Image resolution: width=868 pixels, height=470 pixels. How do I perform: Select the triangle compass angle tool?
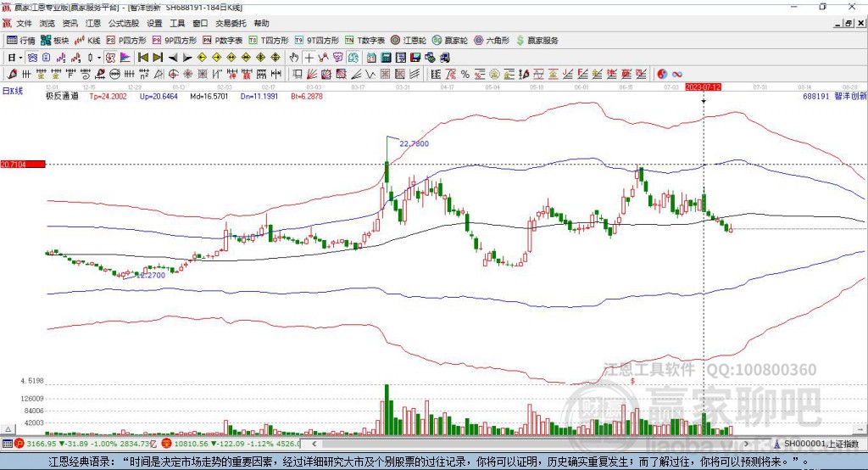(x=159, y=74)
